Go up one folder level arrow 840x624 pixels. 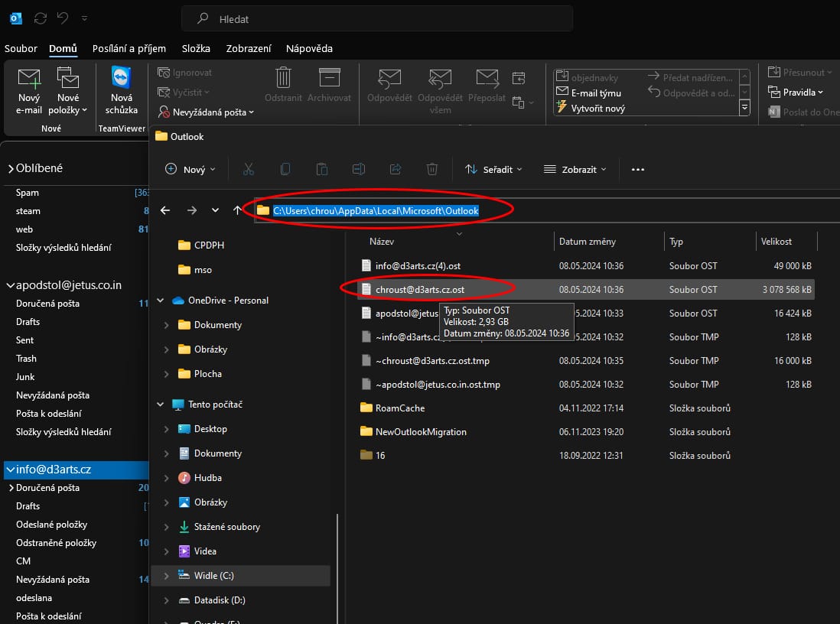237,210
